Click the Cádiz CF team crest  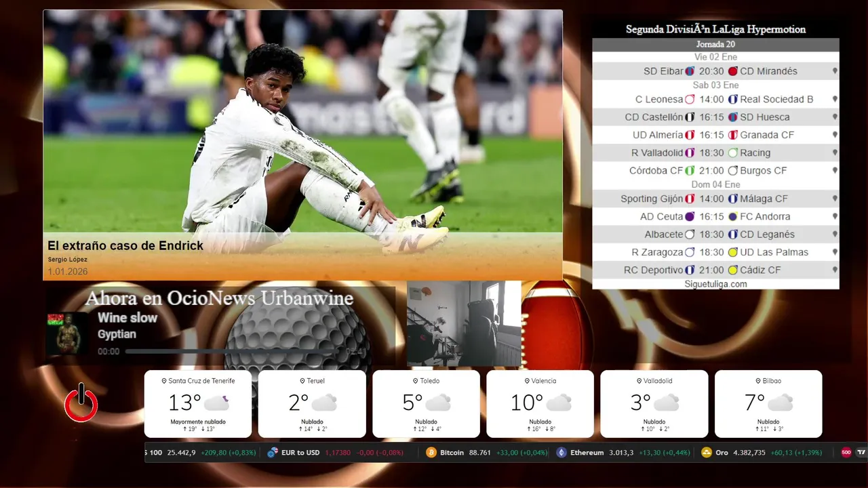point(732,270)
